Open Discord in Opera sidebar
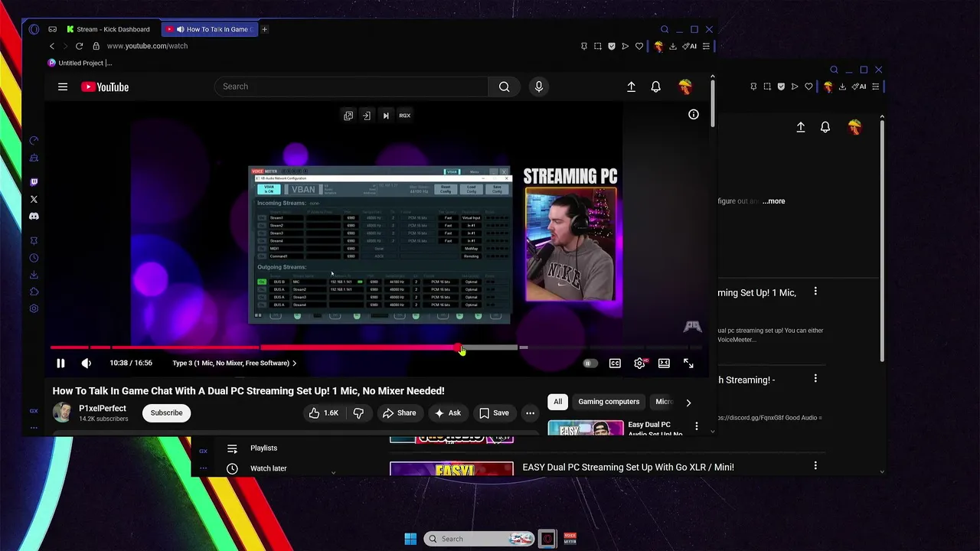This screenshot has width=980, height=551. click(x=34, y=217)
